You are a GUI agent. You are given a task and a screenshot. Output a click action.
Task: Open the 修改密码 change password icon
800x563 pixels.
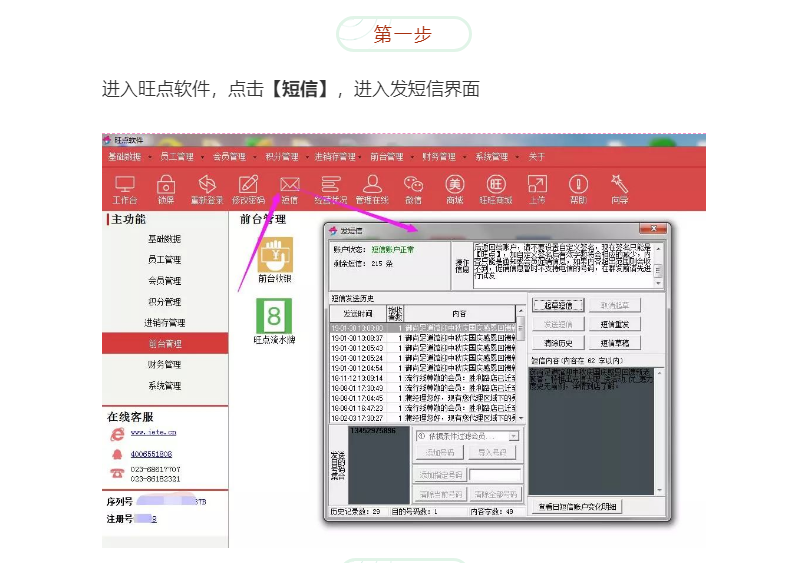point(248,189)
